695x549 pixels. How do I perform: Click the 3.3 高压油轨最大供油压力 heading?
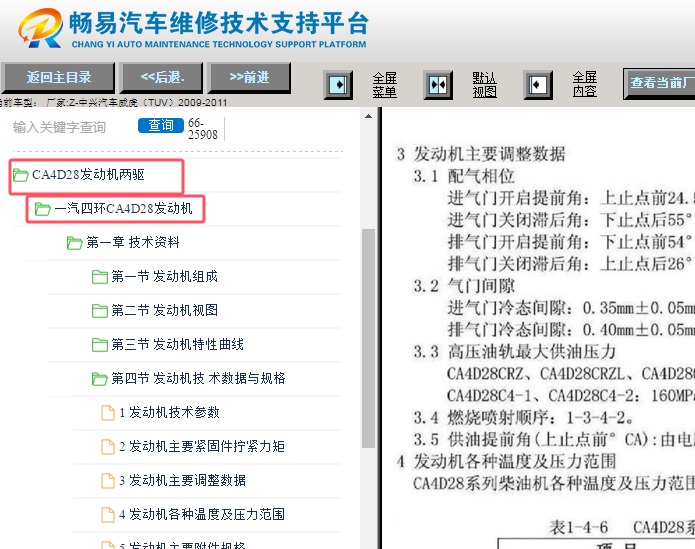point(515,352)
